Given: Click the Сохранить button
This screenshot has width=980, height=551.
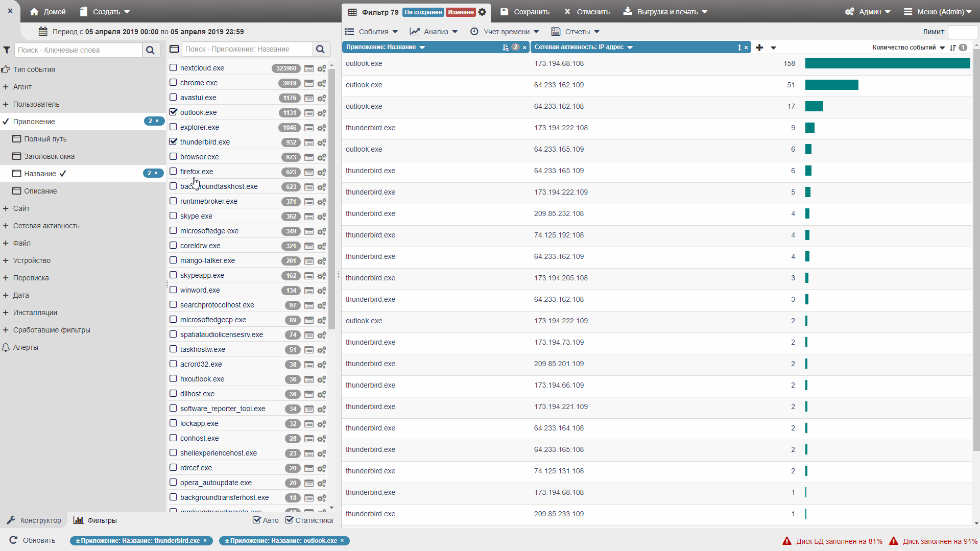Looking at the screenshot, I should pyautogui.click(x=525, y=12).
